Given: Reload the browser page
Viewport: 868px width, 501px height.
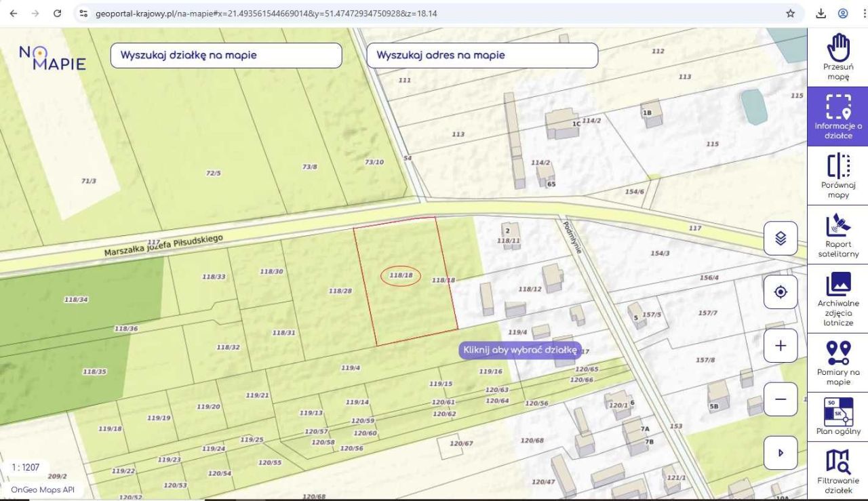Looking at the screenshot, I should pos(57,14).
